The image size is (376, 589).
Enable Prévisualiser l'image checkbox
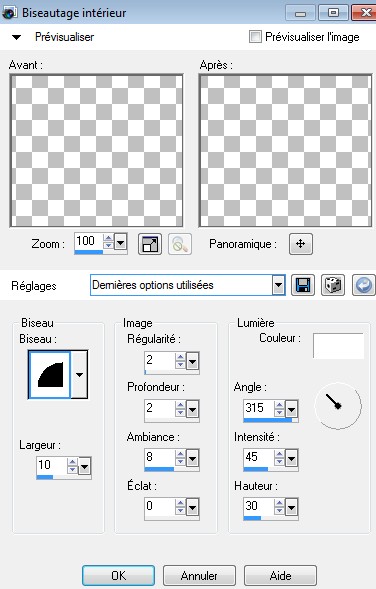point(255,36)
